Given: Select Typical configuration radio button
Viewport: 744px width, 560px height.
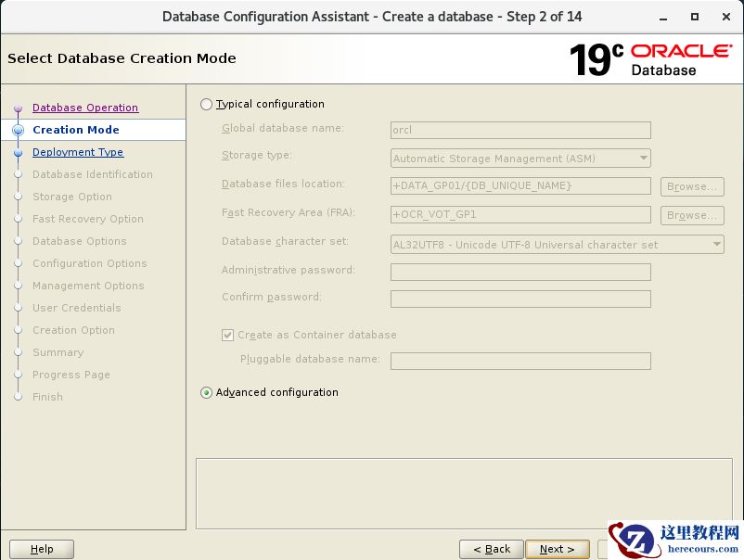Looking at the screenshot, I should (x=206, y=105).
